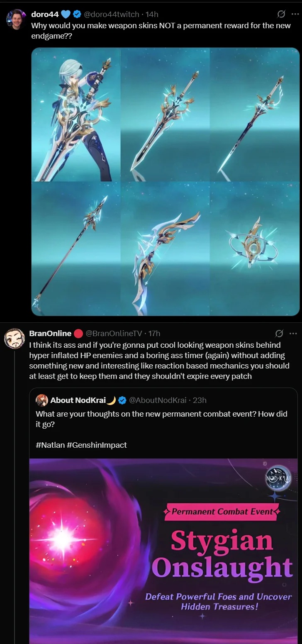Open the Stygian Onslaught event banner
The width and height of the screenshot is (302, 644).
[163, 551]
